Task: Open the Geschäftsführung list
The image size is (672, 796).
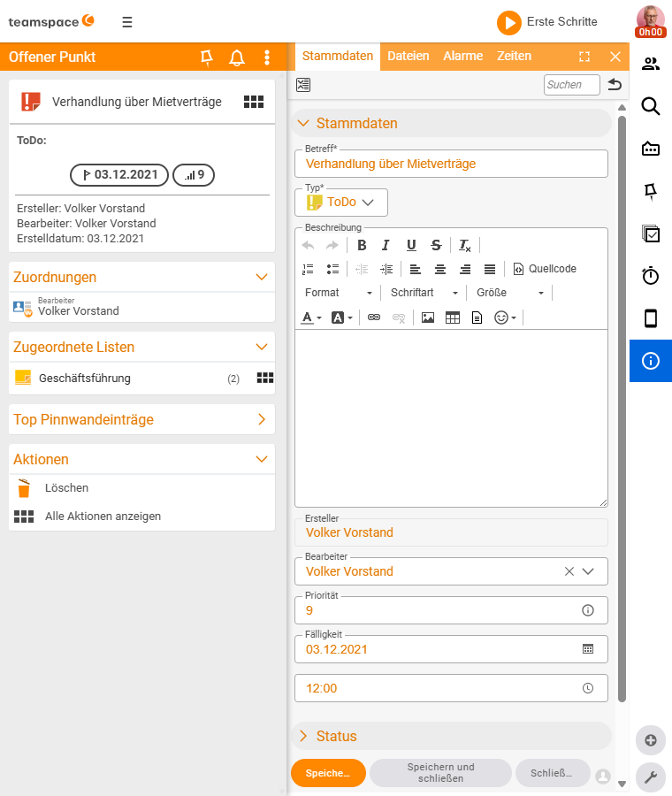Action: [x=85, y=379]
